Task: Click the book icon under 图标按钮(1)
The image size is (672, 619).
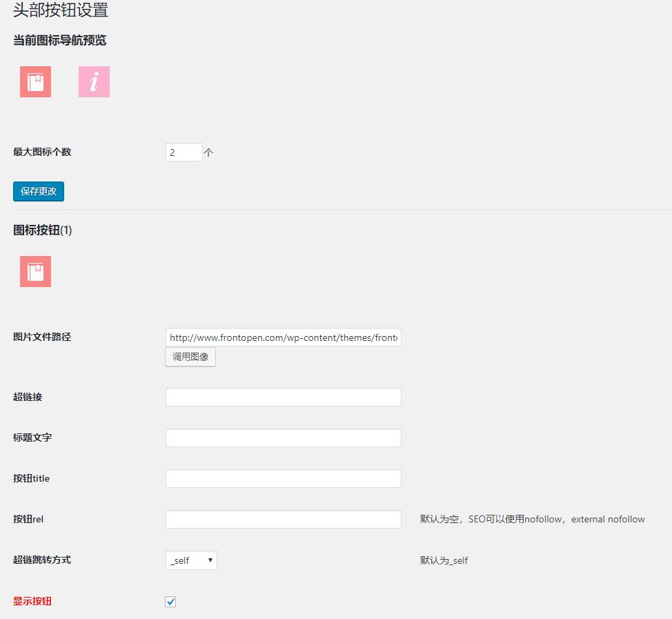Action: [x=35, y=271]
